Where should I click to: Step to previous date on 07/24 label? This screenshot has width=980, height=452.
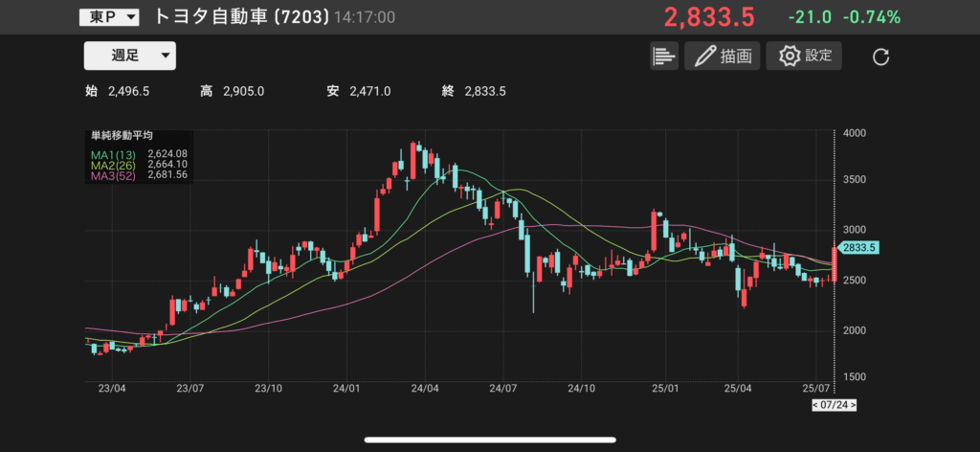[815, 405]
